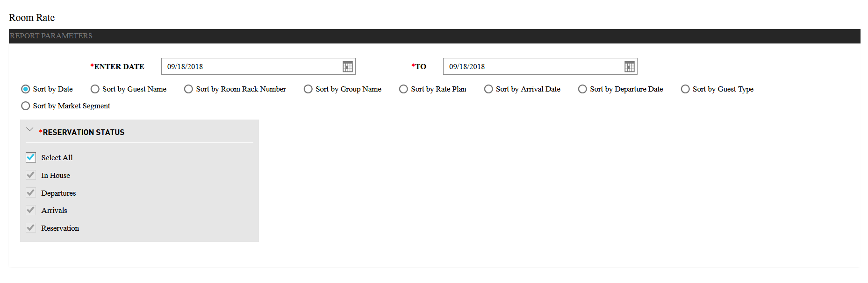The height and width of the screenshot is (283, 868).
Task: Choose Sort by Room Rack Number
Action: tap(188, 89)
